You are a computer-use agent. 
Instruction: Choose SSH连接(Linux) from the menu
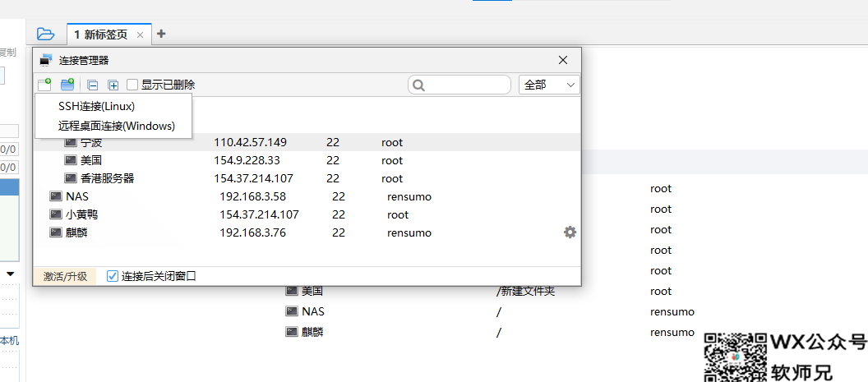[x=96, y=106]
